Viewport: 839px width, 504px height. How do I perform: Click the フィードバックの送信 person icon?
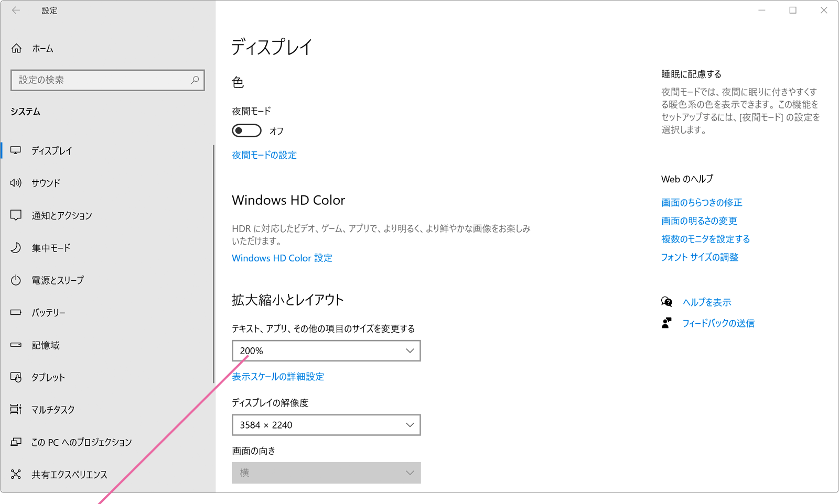click(x=666, y=323)
